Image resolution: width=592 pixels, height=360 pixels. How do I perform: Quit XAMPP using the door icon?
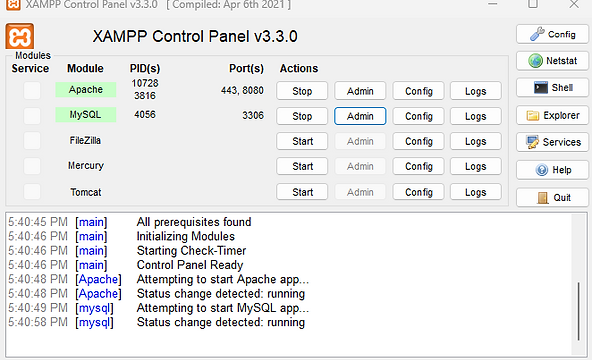point(552,197)
